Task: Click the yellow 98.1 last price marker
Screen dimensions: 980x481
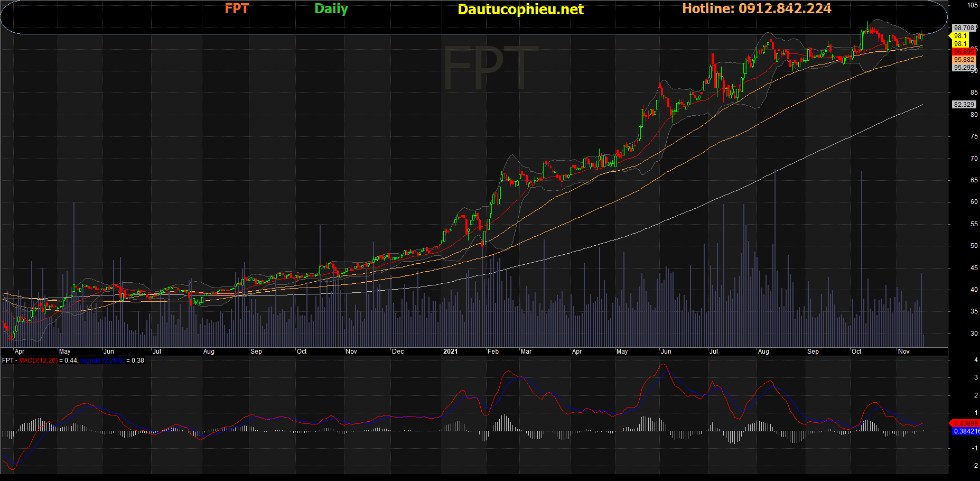Action: pyautogui.click(x=960, y=36)
